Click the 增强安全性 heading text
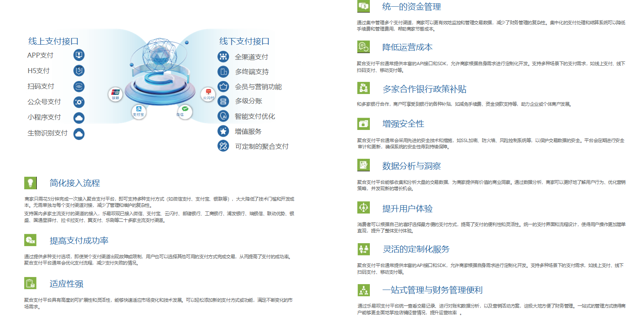Screen dimensions: 644x328 pyautogui.click(x=403, y=124)
